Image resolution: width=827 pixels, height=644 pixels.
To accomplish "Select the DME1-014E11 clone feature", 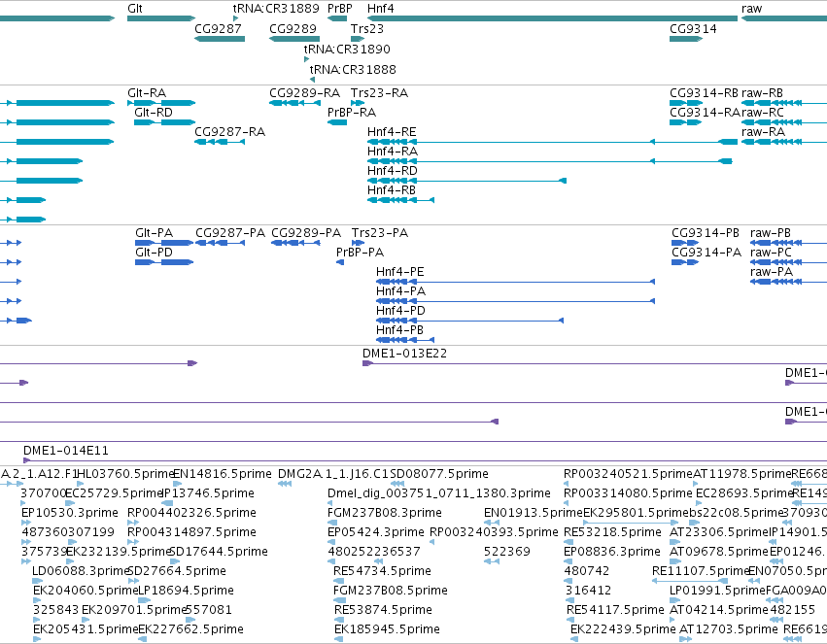I will pos(425,460).
